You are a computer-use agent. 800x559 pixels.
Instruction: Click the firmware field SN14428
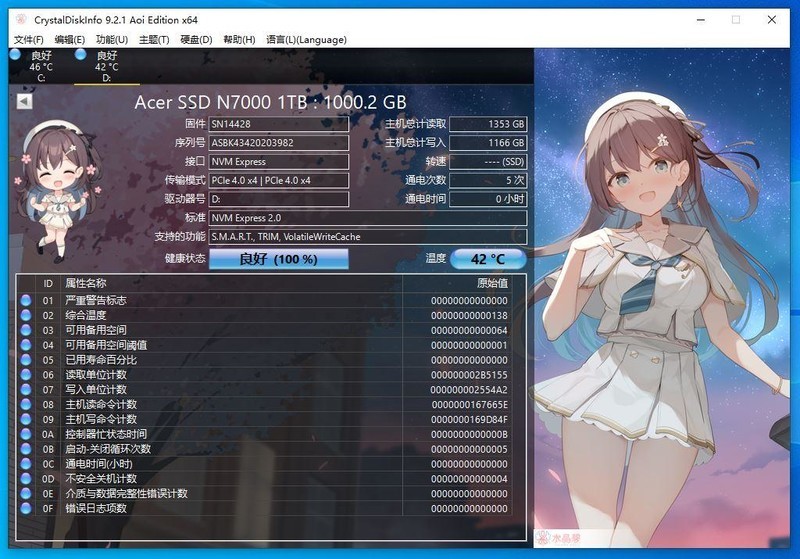[x=279, y=124]
